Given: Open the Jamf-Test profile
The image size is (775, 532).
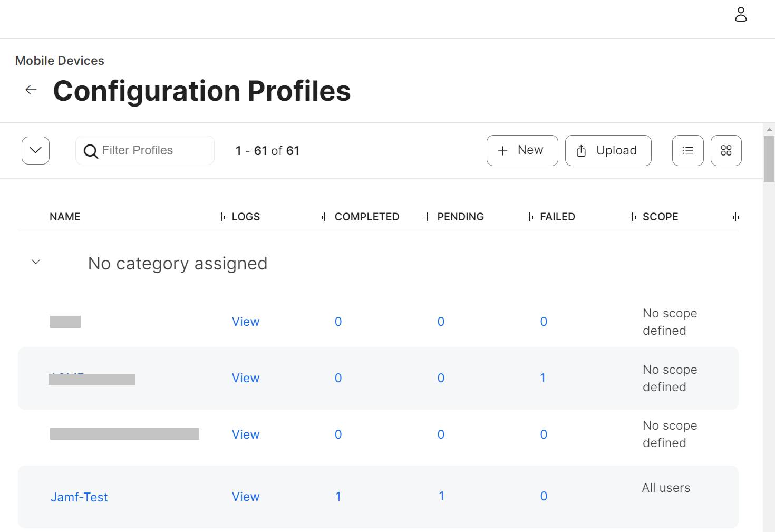Looking at the screenshot, I should 79,497.
